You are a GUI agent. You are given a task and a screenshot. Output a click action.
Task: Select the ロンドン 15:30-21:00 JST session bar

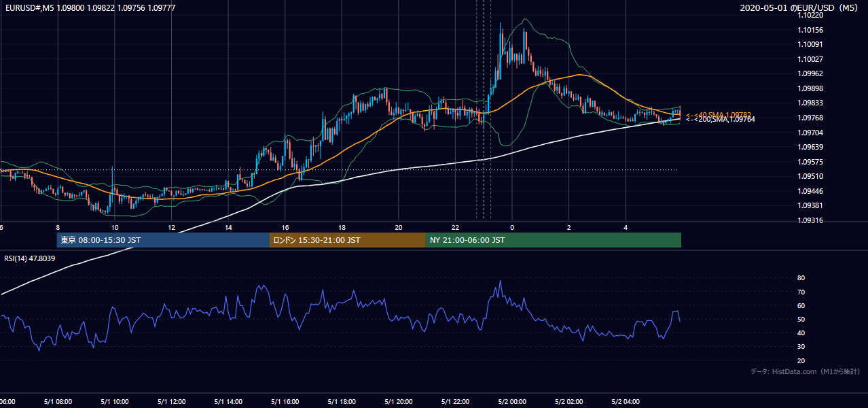point(348,240)
